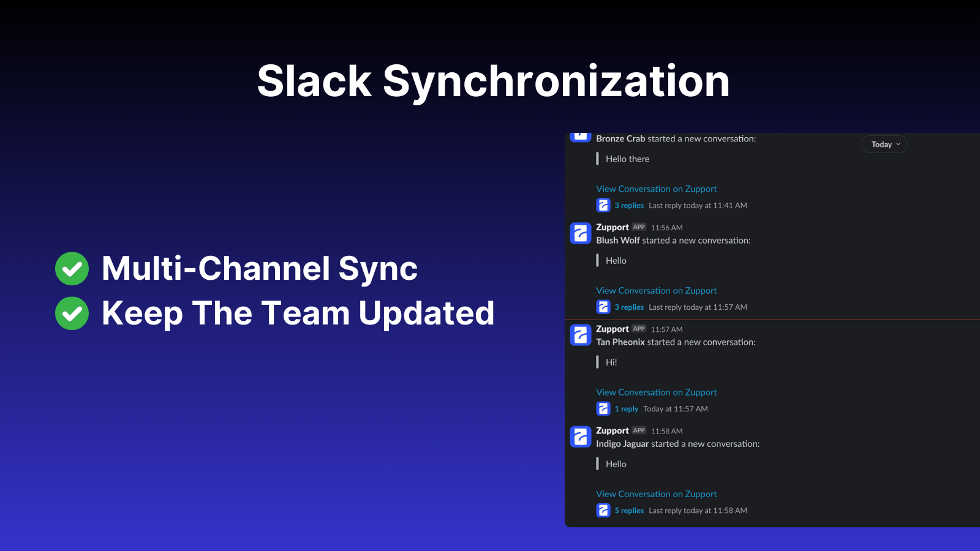This screenshot has width=980, height=551.
Task: Click small Zupport icon beside 1 reply
Action: point(603,409)
